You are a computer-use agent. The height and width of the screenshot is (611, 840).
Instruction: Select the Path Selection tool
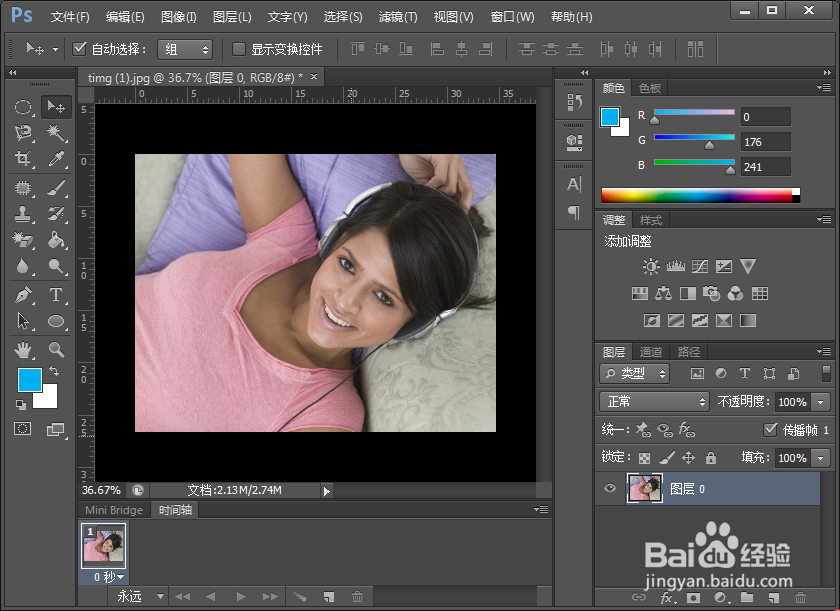(x=23, y=321)
